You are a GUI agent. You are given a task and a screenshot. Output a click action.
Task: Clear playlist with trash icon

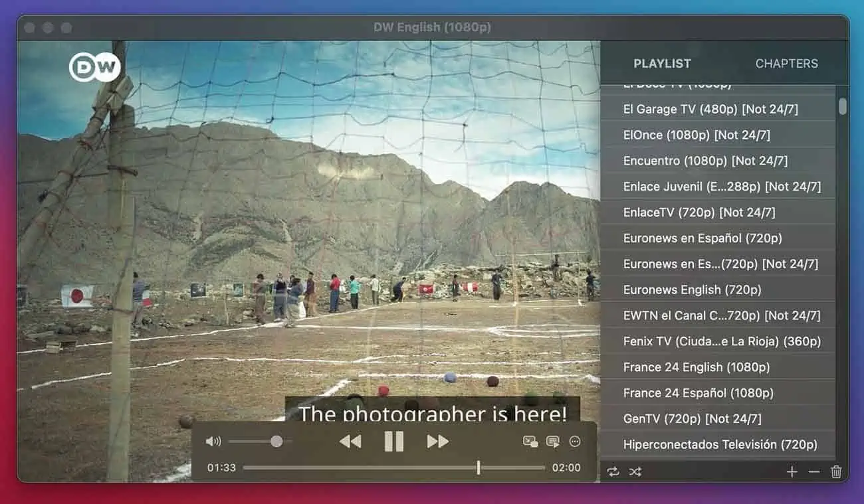(x=836, y=471)
